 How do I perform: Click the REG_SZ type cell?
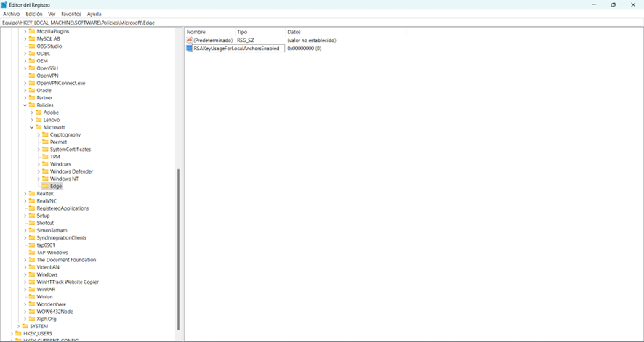tap(245, 41)
